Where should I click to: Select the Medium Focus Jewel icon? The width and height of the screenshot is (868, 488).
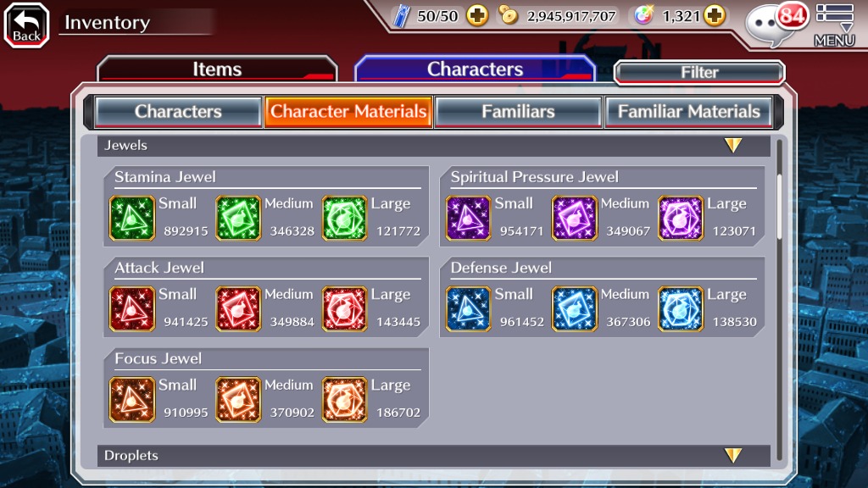[x=238, y=400]
